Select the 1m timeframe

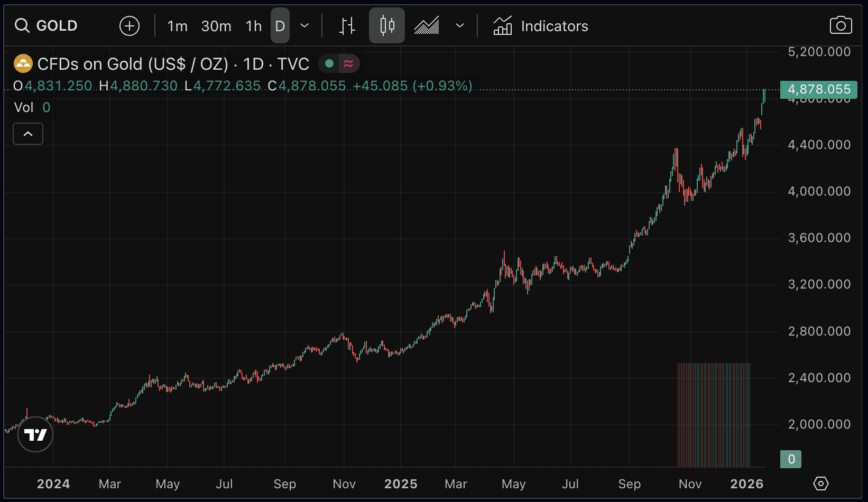coord(178,26)
